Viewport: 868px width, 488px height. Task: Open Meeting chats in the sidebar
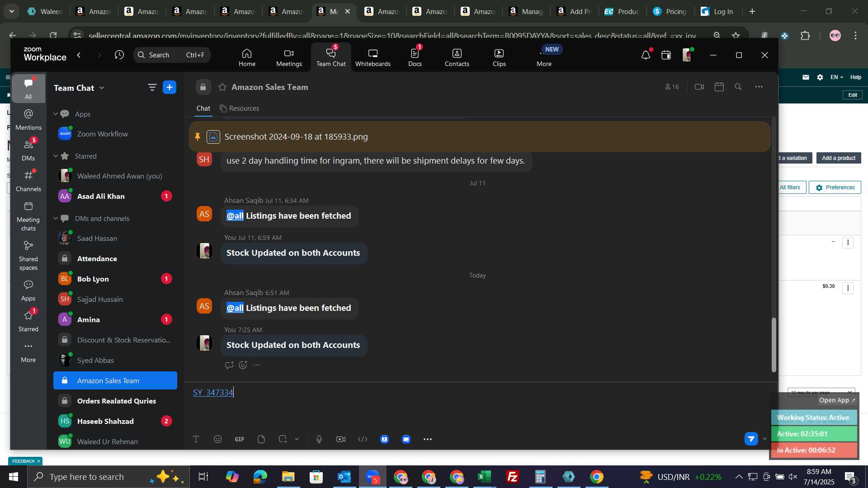click(28, 216)
